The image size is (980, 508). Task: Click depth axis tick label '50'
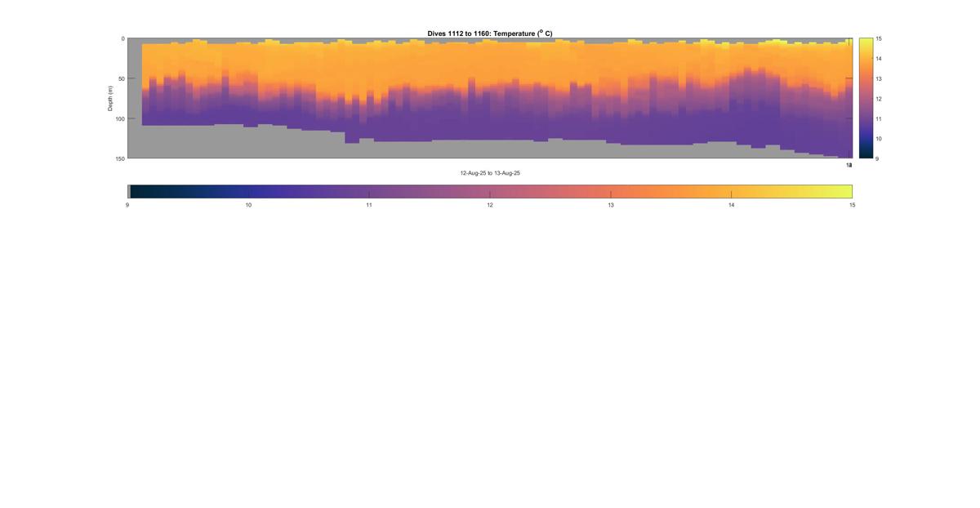pos(121,79)
